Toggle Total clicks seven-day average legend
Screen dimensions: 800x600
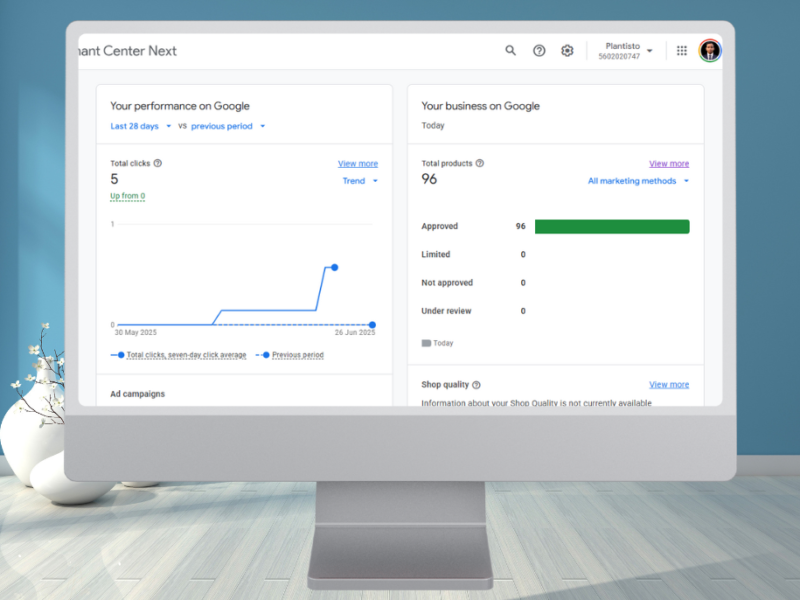click(x=179, y=355)
